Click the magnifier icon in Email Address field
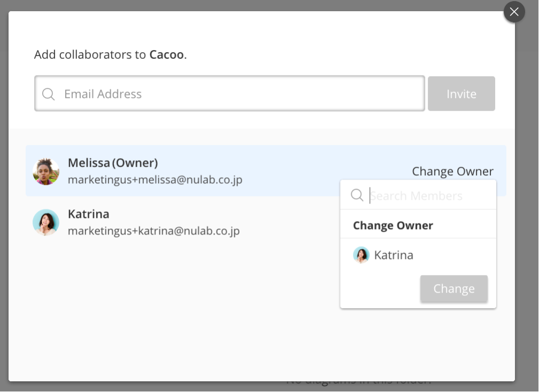539x392 pixels. (x=49, y=94)
